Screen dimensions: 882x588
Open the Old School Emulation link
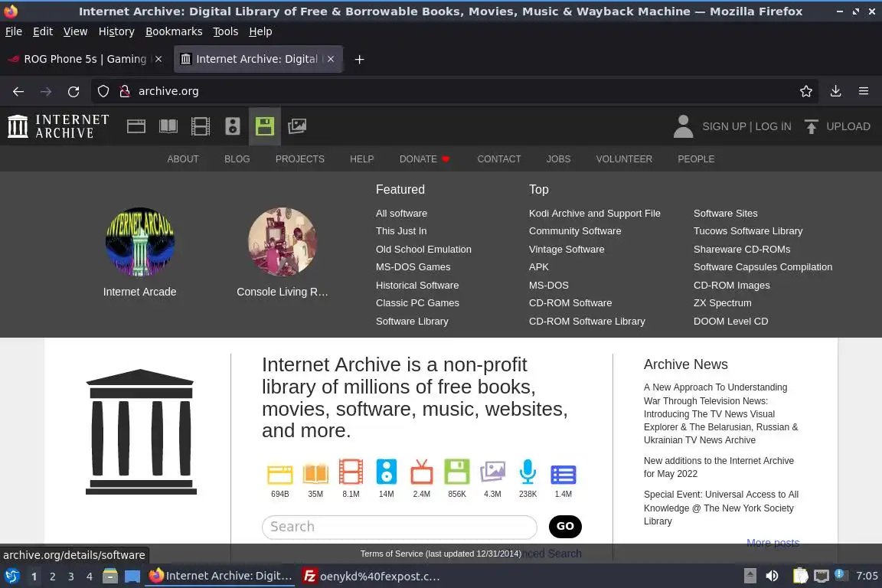click(423, 250)
